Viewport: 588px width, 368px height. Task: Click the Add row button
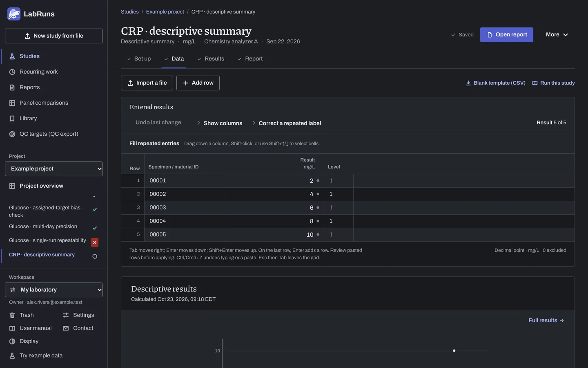pyautogui.click(x=198, y=83)
